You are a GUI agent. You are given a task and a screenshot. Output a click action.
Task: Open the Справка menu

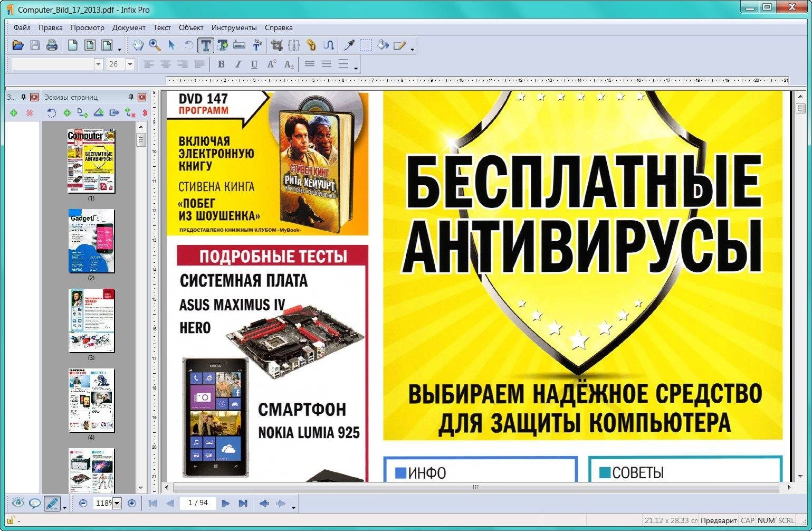(279, 27)
